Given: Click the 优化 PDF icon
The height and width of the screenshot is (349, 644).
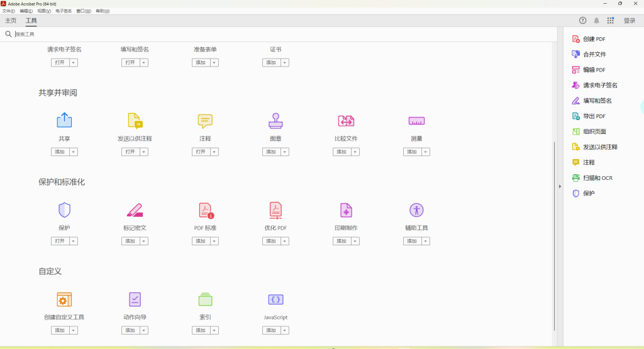Looking at the screenshot, I should point(275,210).
